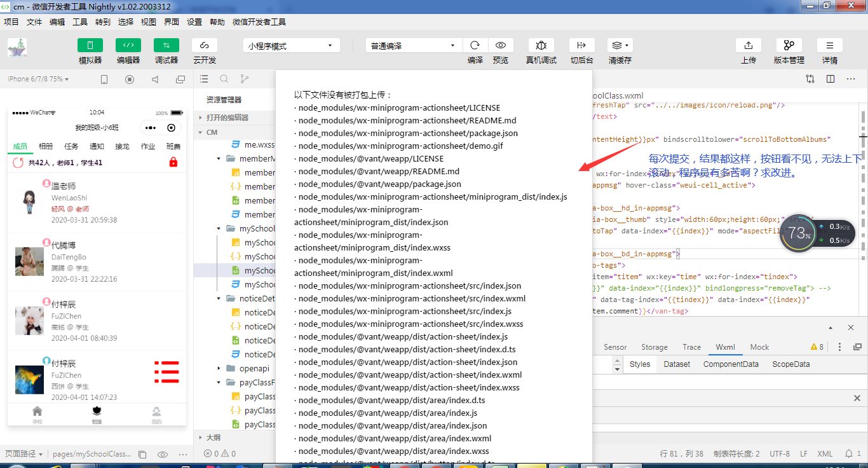
Task: Click the source control branch icon in sidebar
Action: [x=245, y=79]
